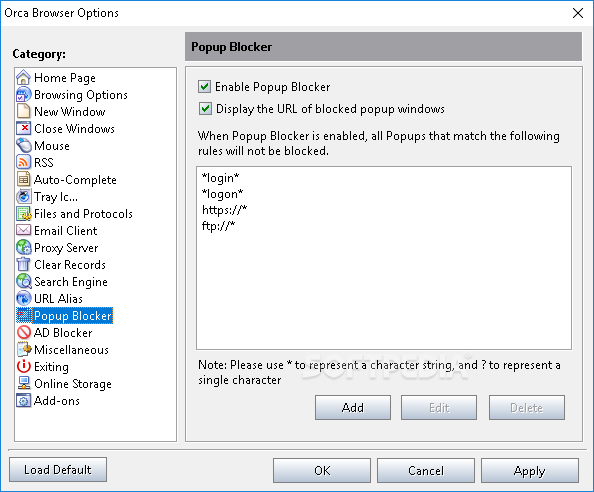Open the RSS feed icon category
Viewport: 594px width, 492px height.
coord(23,162)
